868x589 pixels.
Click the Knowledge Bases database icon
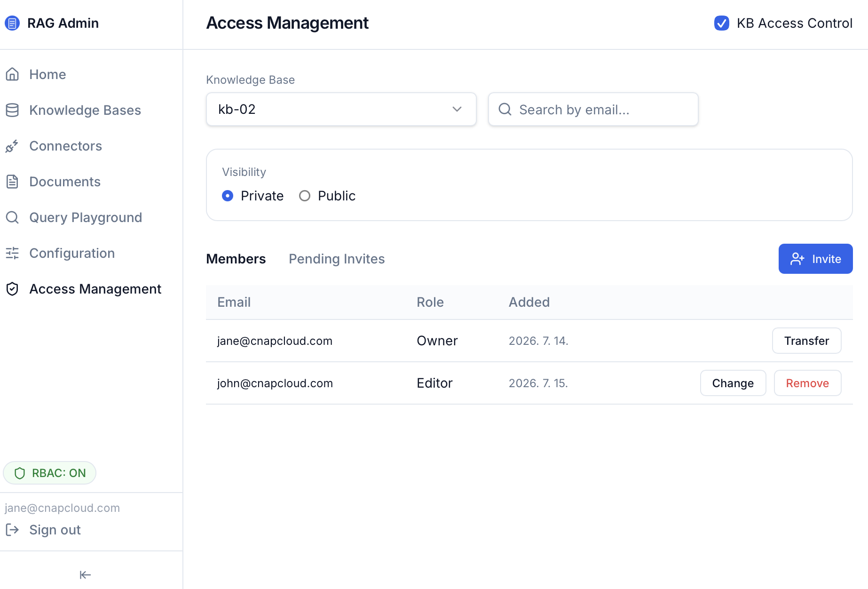pyautogui.click(x=12, y=110)
